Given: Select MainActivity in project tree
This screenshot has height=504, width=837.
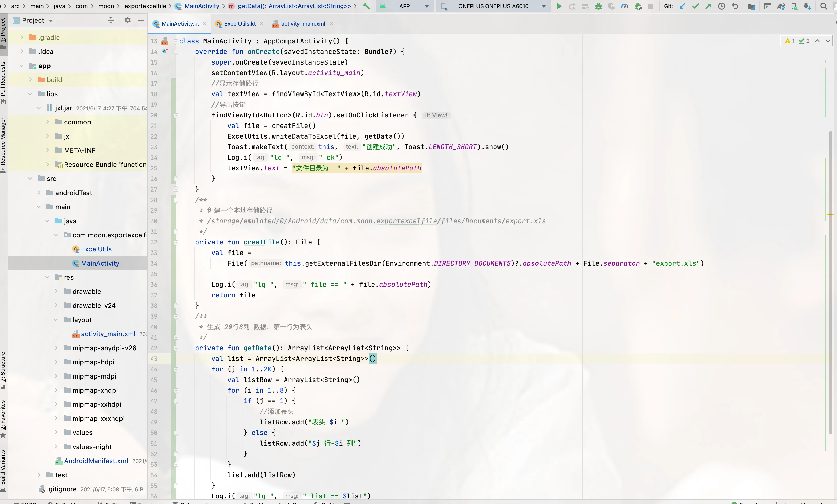Looking at the screenshot, I should point(100,264).
